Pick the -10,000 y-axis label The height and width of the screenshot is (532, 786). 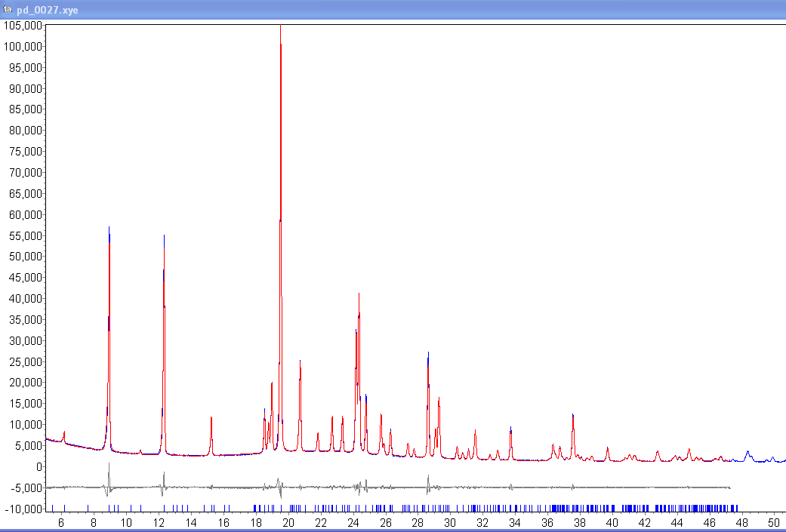click(x=23, y=509)
